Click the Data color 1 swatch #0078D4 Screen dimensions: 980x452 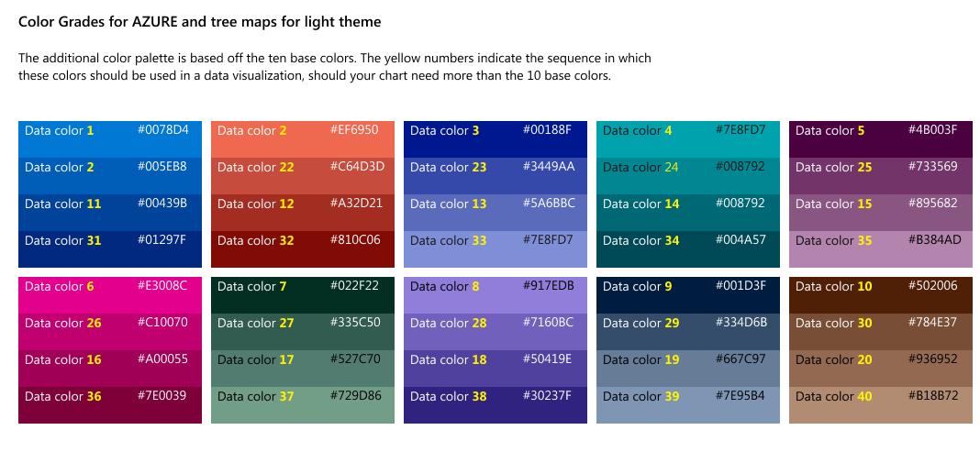click(110, 138)
